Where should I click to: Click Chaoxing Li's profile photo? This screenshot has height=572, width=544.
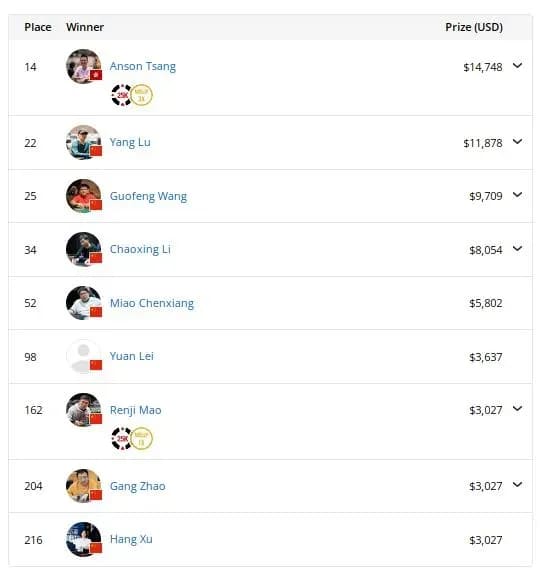pos(84,250)
